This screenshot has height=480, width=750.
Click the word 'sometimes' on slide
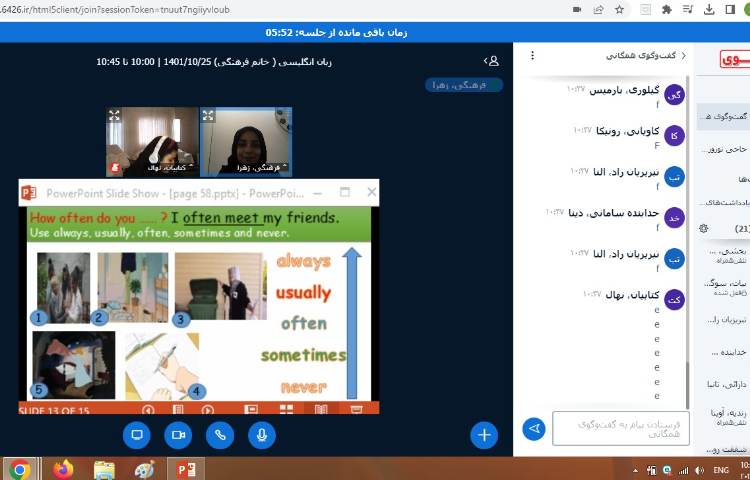(303, 355)
